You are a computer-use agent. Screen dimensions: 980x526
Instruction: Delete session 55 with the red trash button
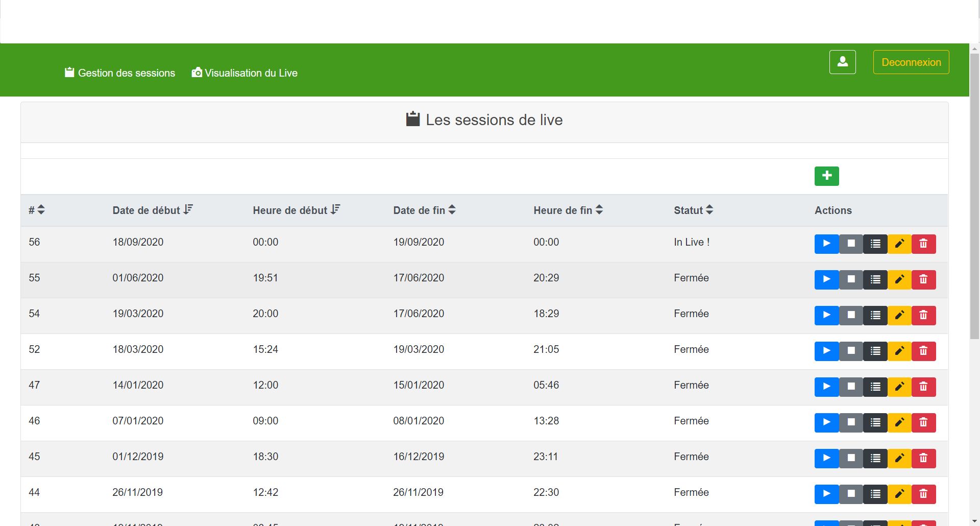pos(923,280)
